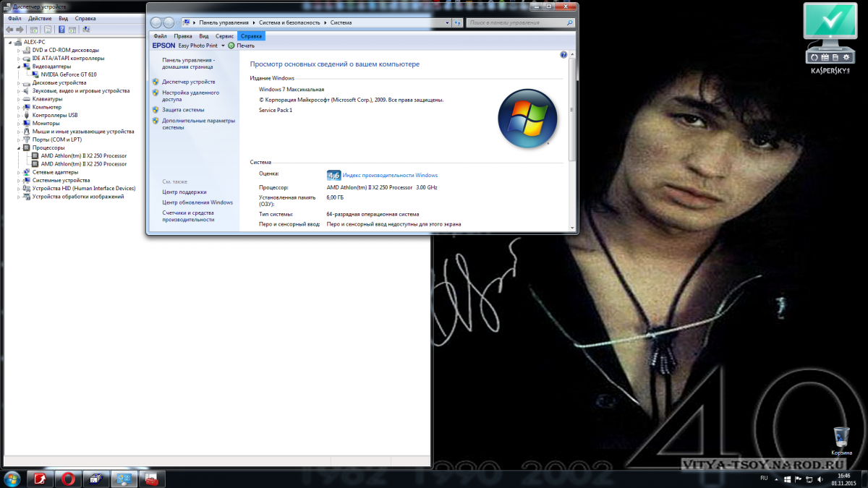Click the refresh button beside the address bar
The width and height of the screenshot is (868, 488).
tap(458, 22)
